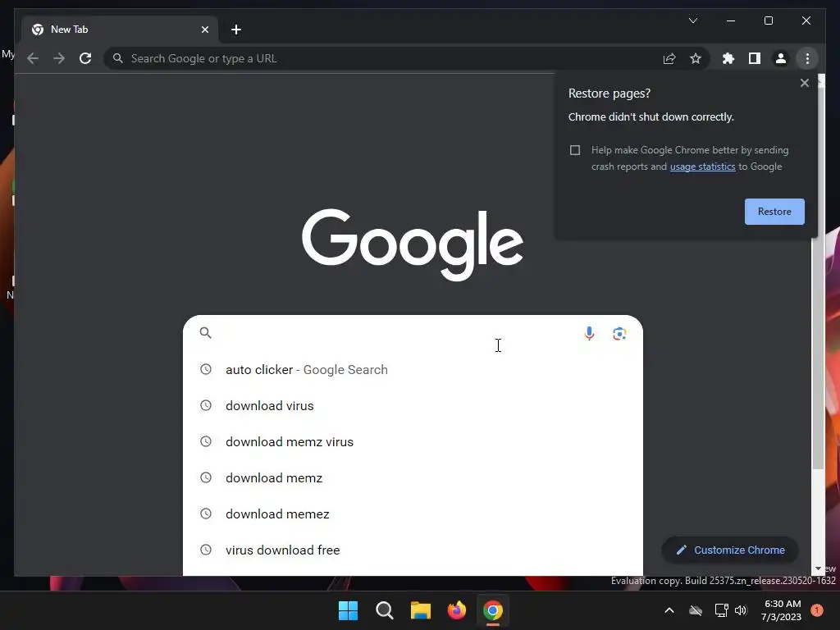This screenshot has height=630, width=840.
Task: Close the New Tab tab
Action: point(204,30)
